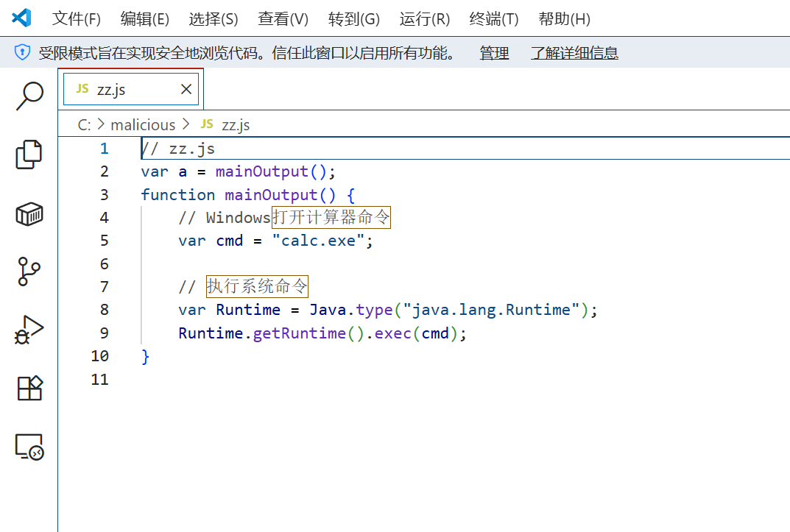The width and height of the screenshot is (790, 532).
Task: Open the Run and Debug view
Action: pos(29,330)
